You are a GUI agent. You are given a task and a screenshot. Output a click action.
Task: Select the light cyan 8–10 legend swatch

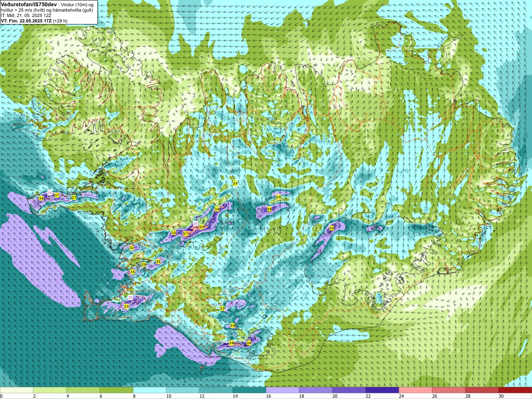click(150, 390)
